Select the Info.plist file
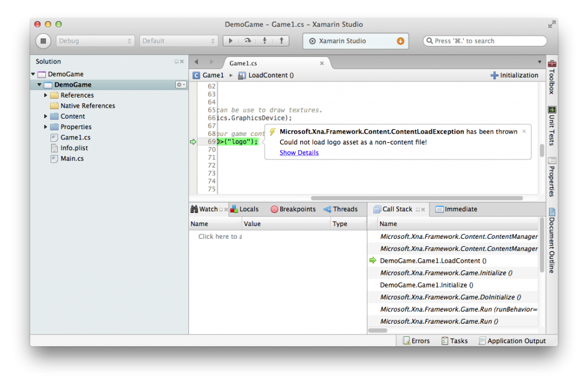The width and height of the screenshot is (588, 388). 74,148
